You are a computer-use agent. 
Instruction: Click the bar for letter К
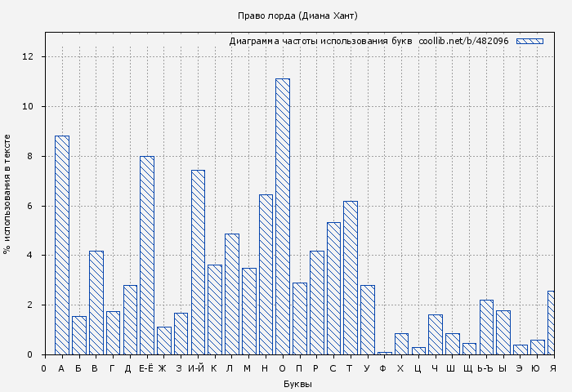[215, 310]
